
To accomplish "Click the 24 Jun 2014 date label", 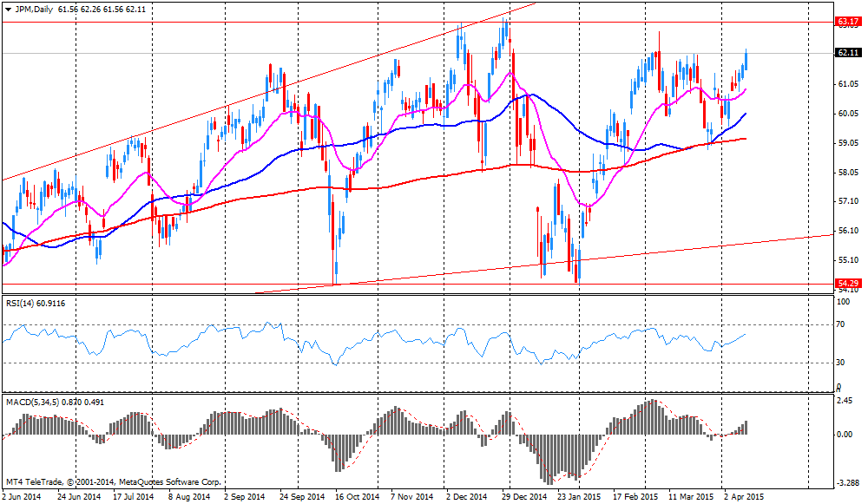I will (80, 497).
